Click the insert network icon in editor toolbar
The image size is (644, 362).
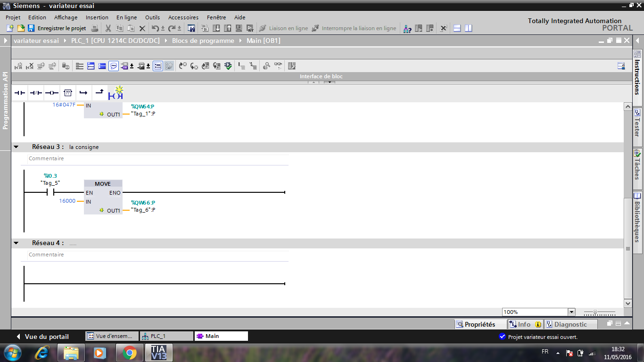(18, 66)
